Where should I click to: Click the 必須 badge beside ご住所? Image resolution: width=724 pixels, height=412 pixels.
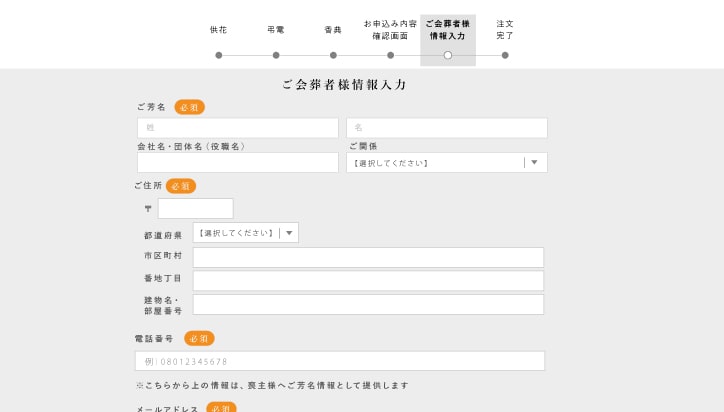pyautogui.click(x=181, y=186)
